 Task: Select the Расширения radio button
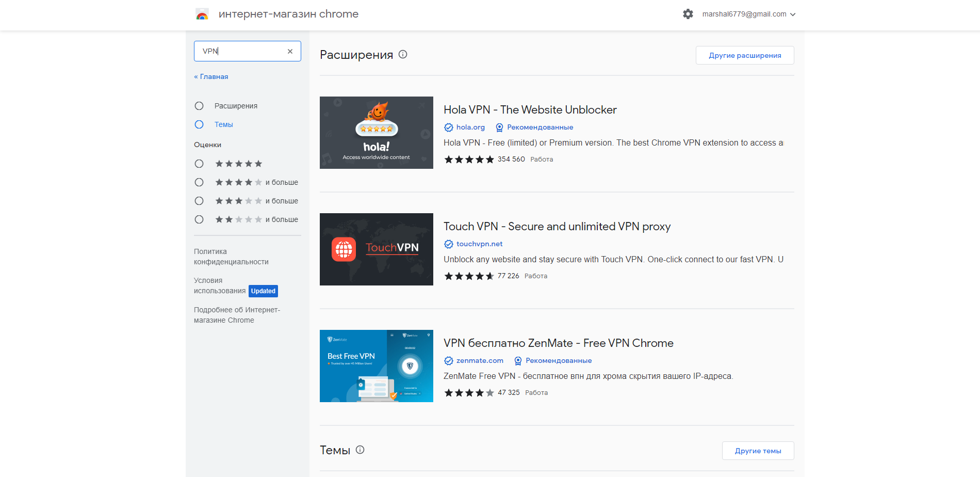point(199,106)
